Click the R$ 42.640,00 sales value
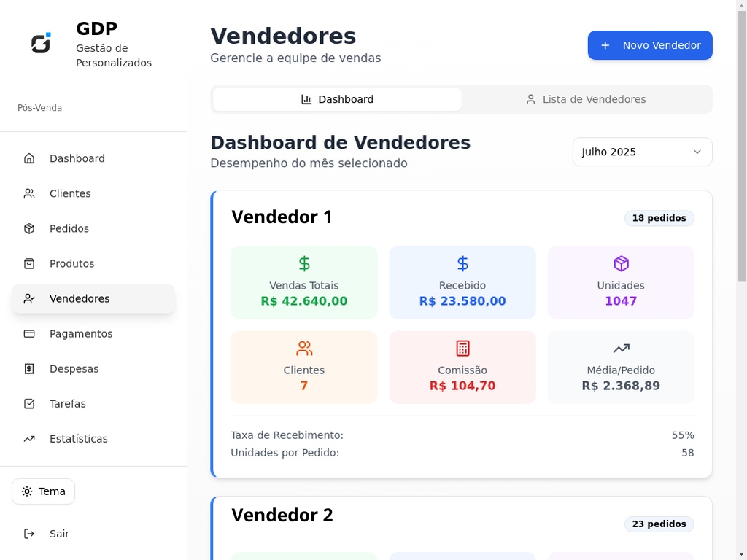The height and width of the screenshot is (560, 747). point(304,301)
